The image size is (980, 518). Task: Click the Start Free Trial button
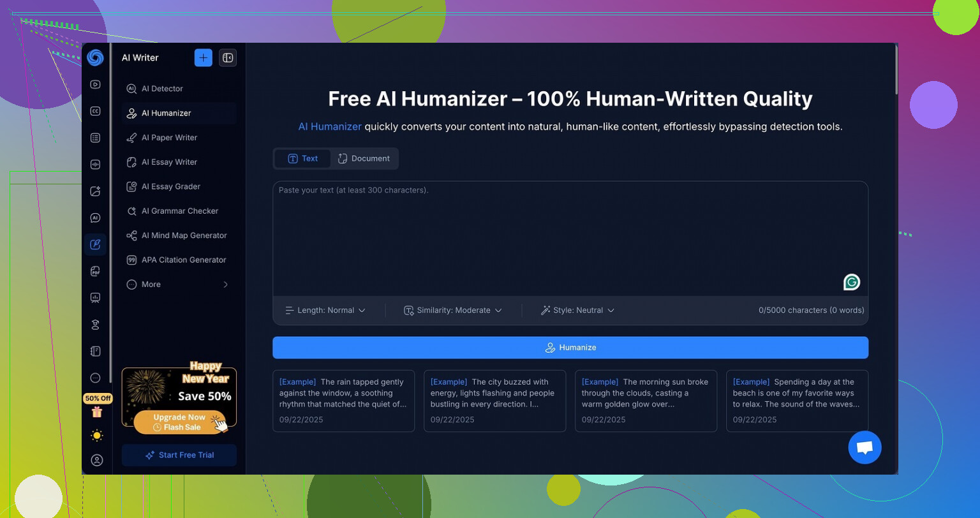179,455
